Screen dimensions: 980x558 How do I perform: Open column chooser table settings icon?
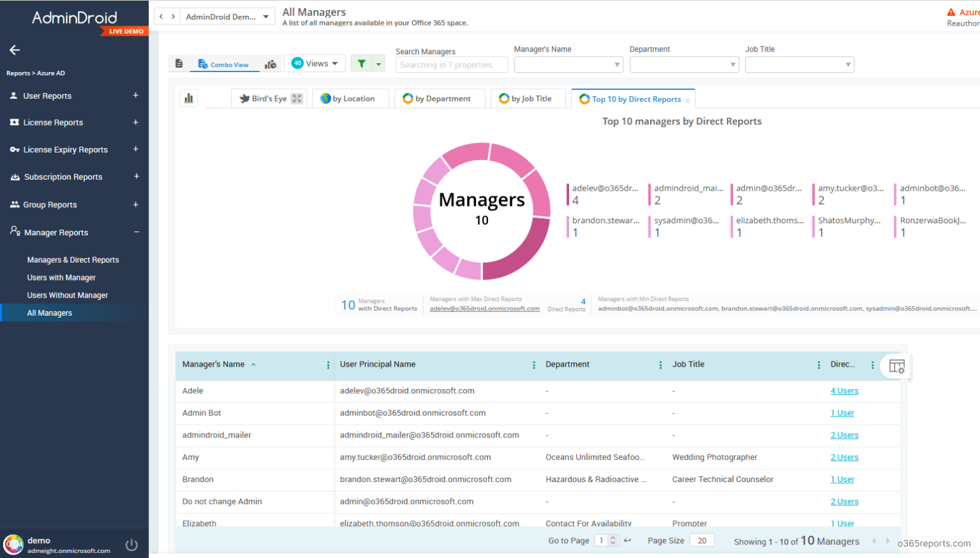point(897,366)
